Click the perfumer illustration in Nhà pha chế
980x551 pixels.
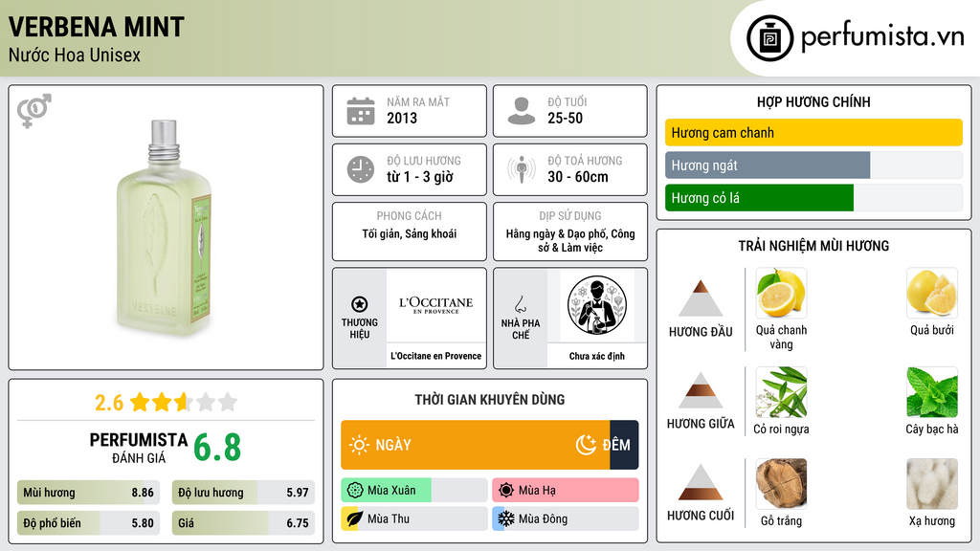click(x=597, y=305)
